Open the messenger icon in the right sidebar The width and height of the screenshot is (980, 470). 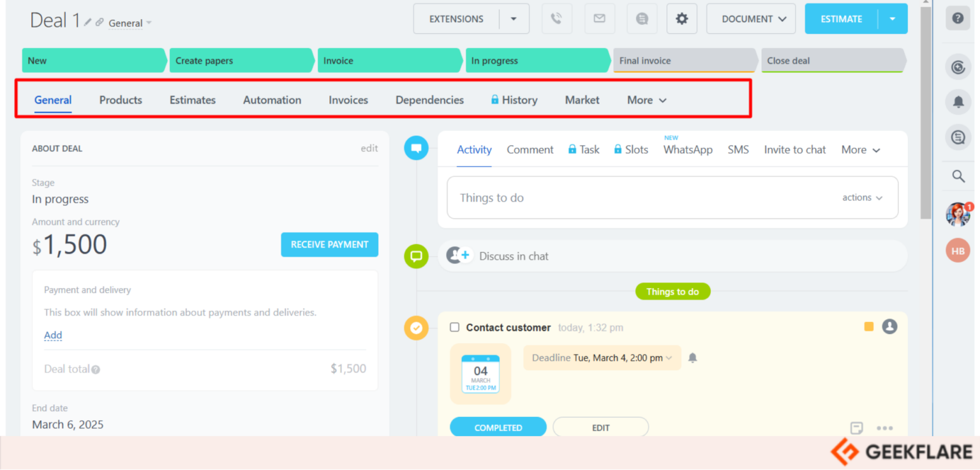click(x=958, y=137)
